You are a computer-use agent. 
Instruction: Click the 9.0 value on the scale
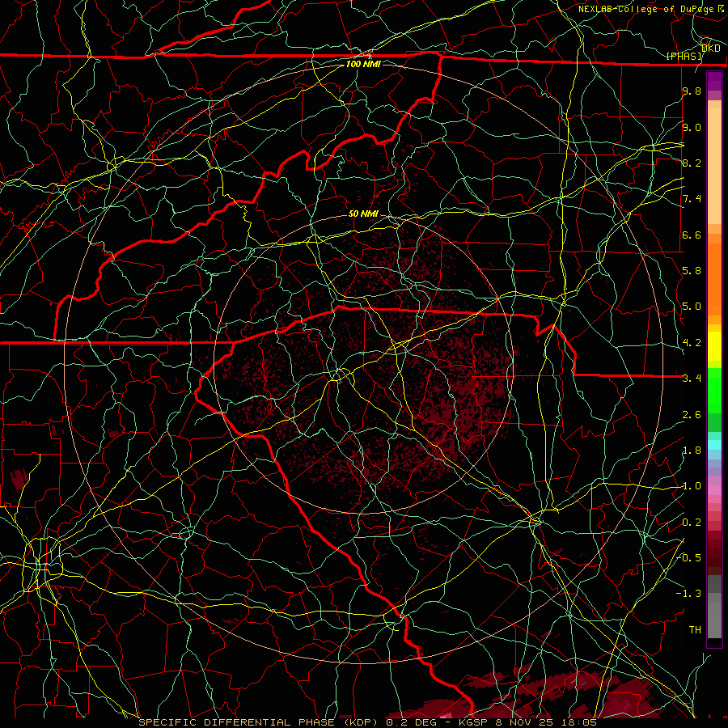click(x=692, y=127)
